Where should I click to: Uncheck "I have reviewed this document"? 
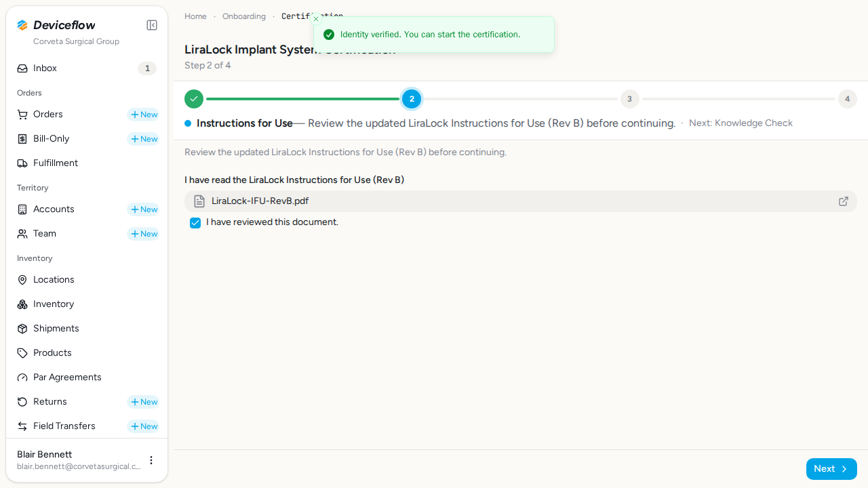tap(195, 223)
